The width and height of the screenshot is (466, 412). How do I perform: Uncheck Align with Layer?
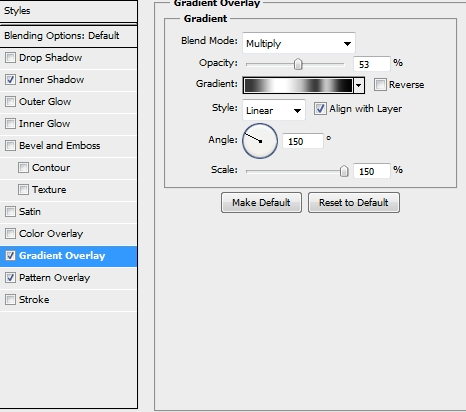coord(320,109)
